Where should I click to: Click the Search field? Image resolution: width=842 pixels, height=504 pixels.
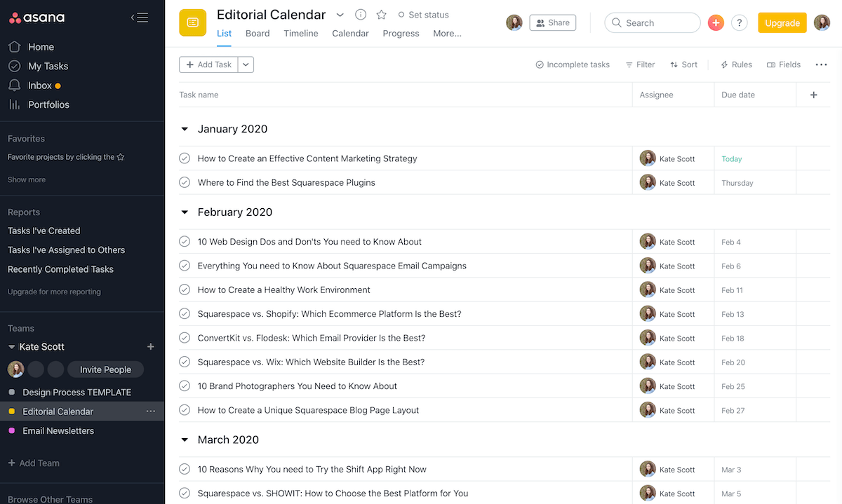(653, 22)
